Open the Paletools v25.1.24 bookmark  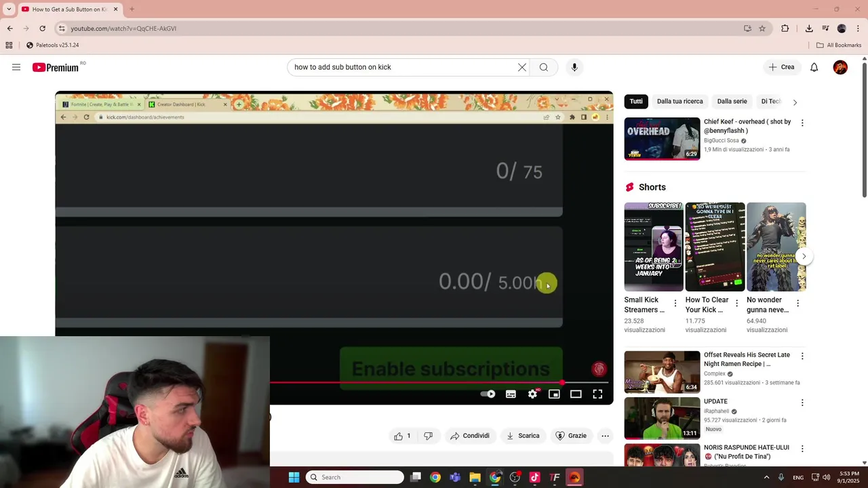(x=53, y=45)
